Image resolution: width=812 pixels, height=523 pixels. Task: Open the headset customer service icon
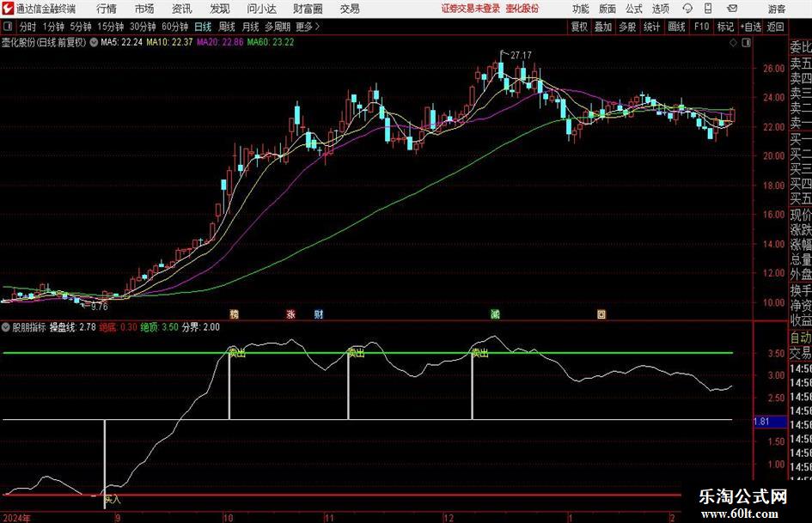(687, 9)
